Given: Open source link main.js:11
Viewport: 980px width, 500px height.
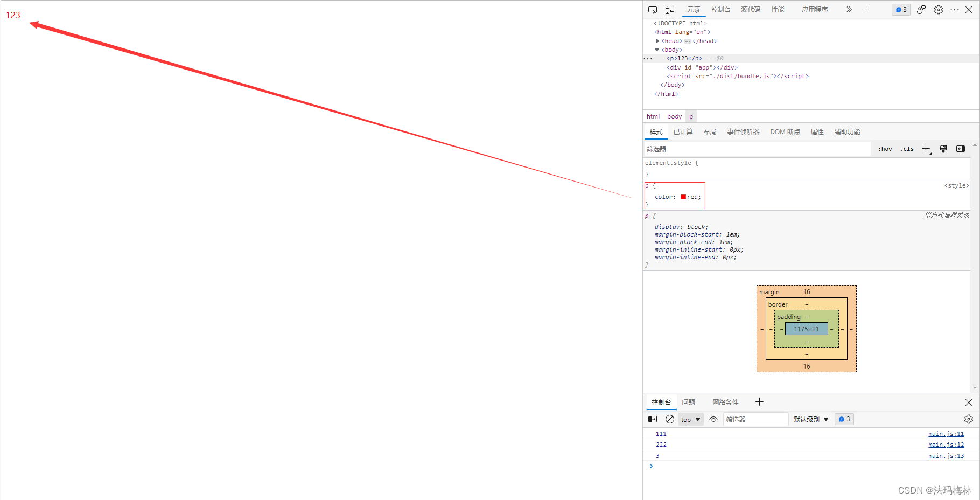Looking at the screenshot, I should tap(946, 434).
